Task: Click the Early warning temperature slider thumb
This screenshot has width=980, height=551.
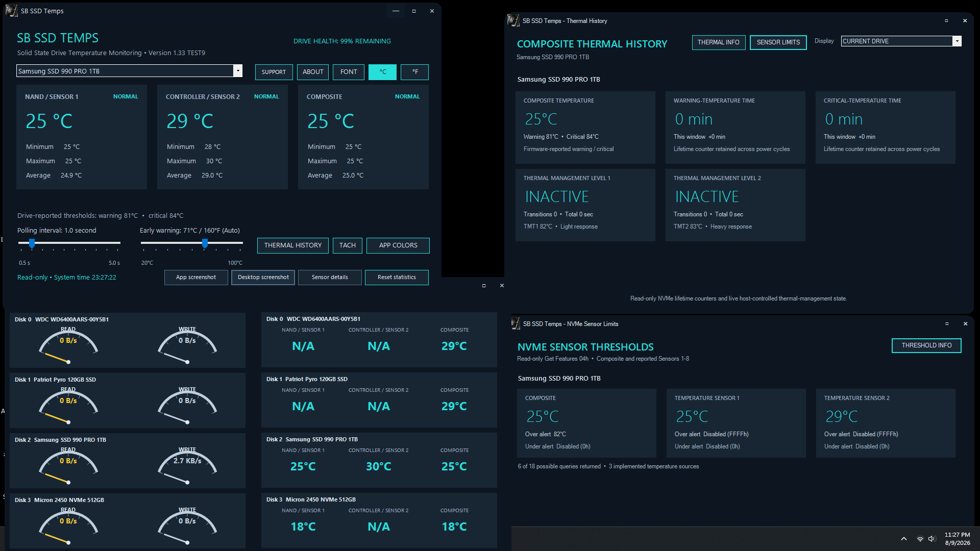Action: 205,243
